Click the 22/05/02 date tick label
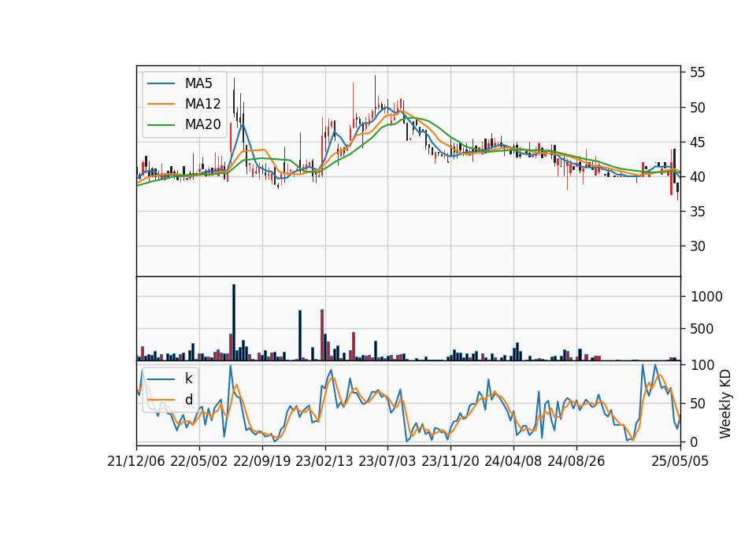 198,461
